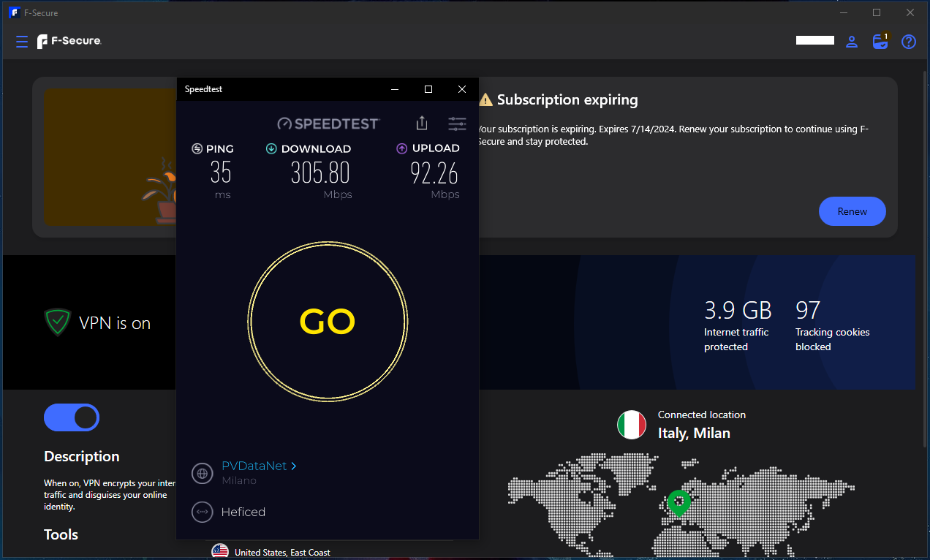Viewport: 930px width, 560px height.
Task: Click the UPLOAD value 92.26
Action: 434,173
